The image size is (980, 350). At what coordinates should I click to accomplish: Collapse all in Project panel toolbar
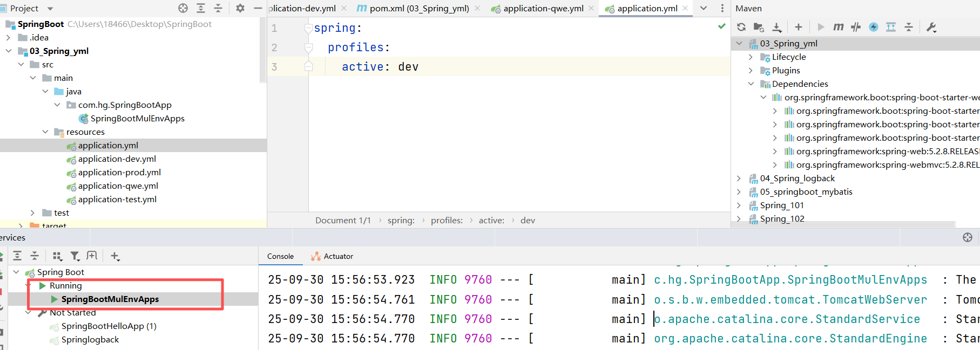(218, 8)
